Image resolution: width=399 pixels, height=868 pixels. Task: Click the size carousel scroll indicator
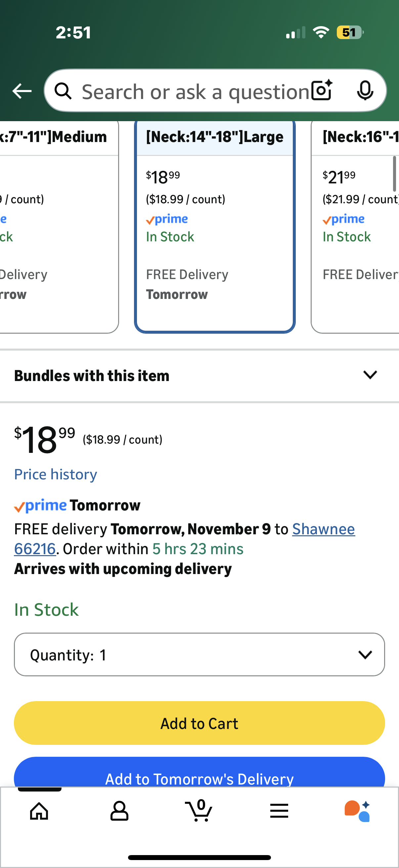point(394,174)
